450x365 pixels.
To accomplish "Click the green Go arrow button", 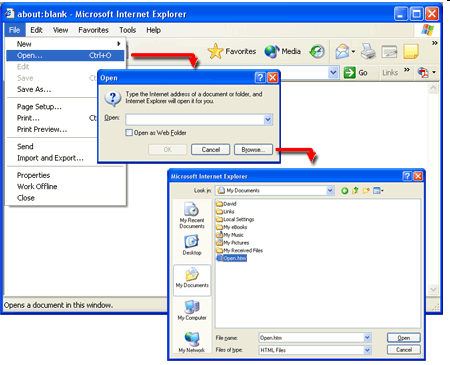I will click(x=349, y=72).
